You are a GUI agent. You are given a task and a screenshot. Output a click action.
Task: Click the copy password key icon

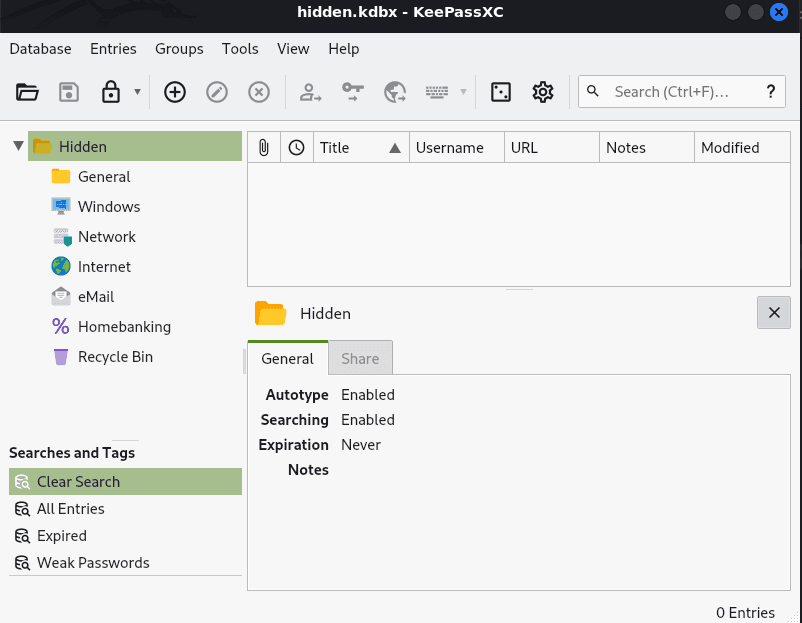tap(353, 92)
